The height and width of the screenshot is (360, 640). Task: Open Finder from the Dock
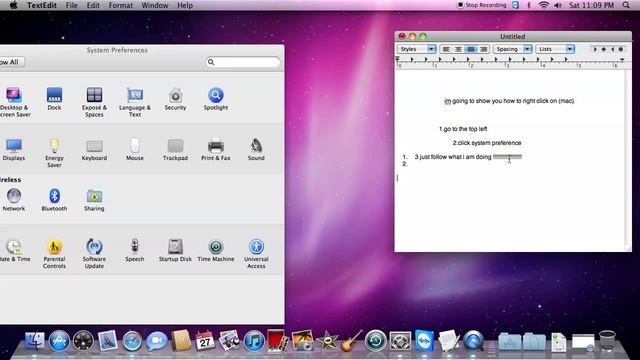35,340
